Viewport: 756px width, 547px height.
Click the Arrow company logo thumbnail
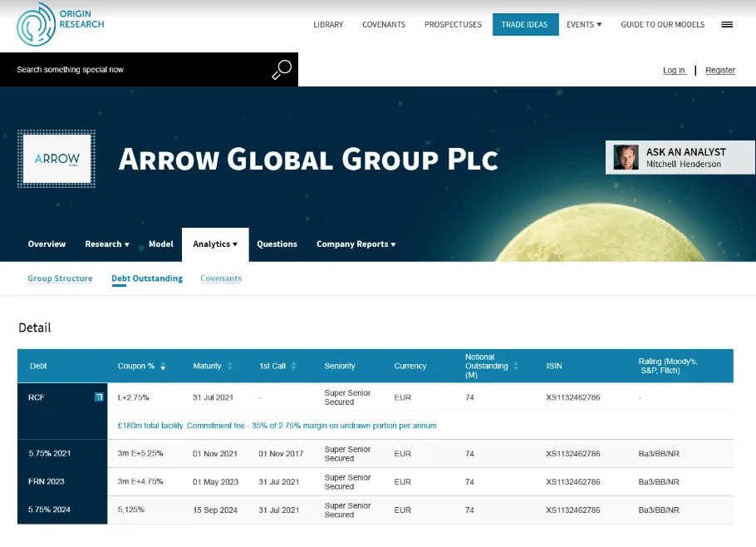click(56, 159)
